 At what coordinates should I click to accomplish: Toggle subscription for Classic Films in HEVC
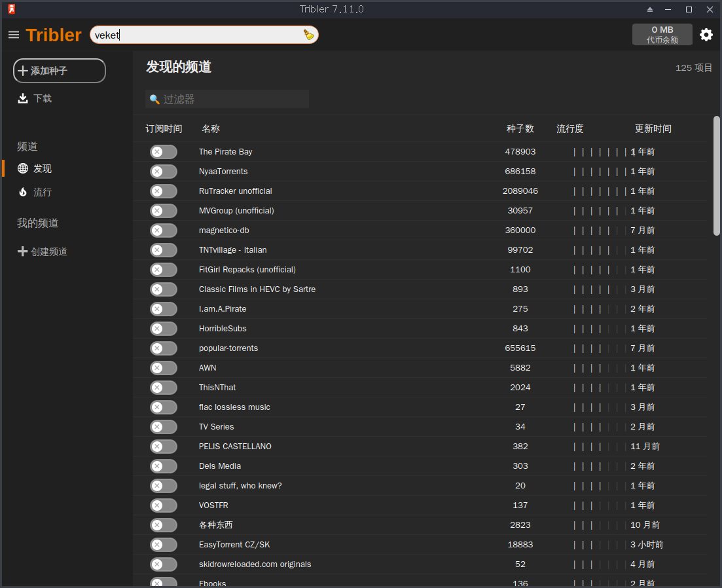click(164, 289)
